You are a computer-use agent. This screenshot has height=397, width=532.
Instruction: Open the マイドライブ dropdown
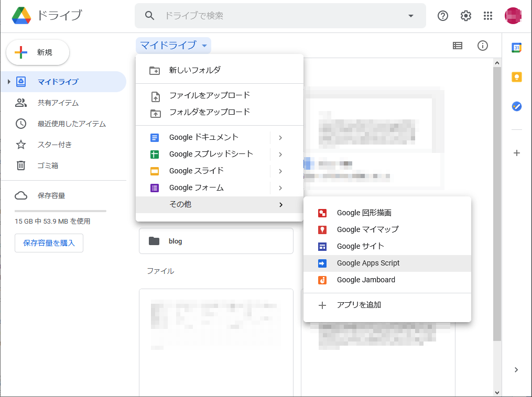coord(173,46)
